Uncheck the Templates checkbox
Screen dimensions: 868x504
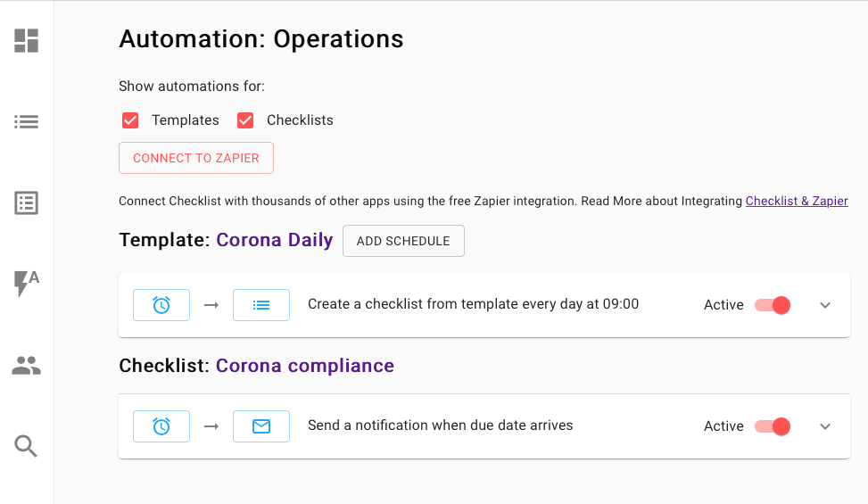pyautogui.click(x=130, y=120)
